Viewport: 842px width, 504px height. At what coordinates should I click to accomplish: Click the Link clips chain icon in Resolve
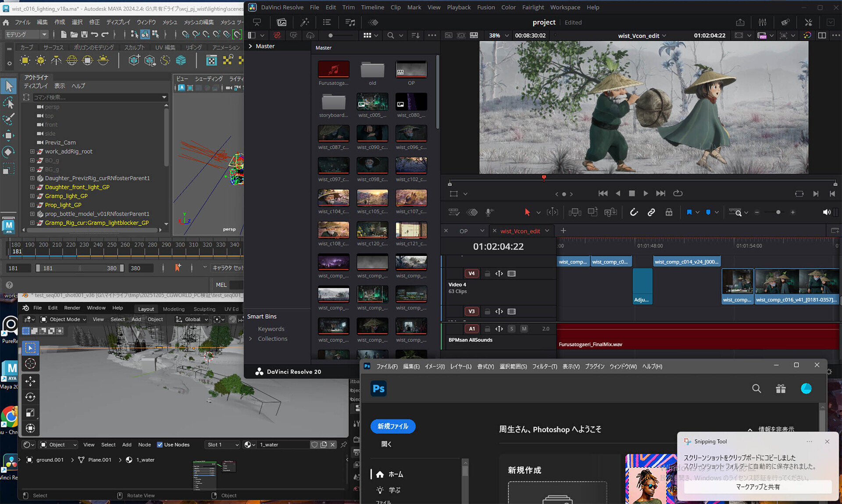click(651, 212)
